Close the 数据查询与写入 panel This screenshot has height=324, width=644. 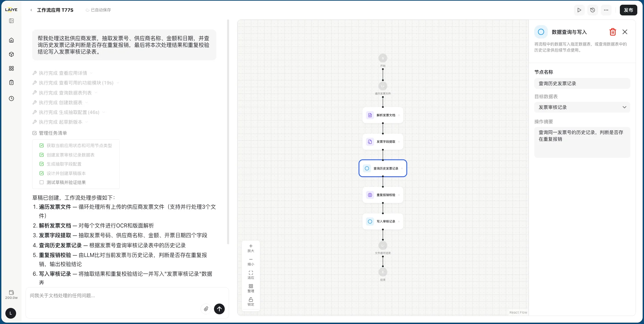[x=625, y=32]
